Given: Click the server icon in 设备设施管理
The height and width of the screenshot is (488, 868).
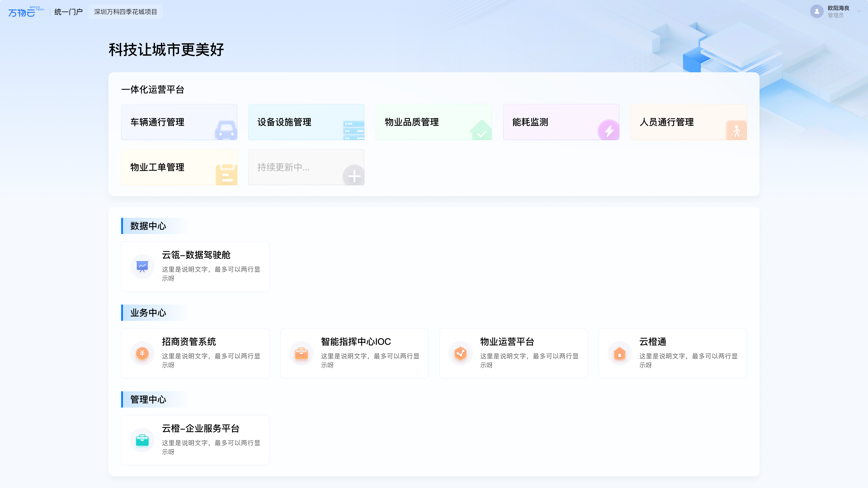Looking at the screenshot, I should tap(354, 130).
